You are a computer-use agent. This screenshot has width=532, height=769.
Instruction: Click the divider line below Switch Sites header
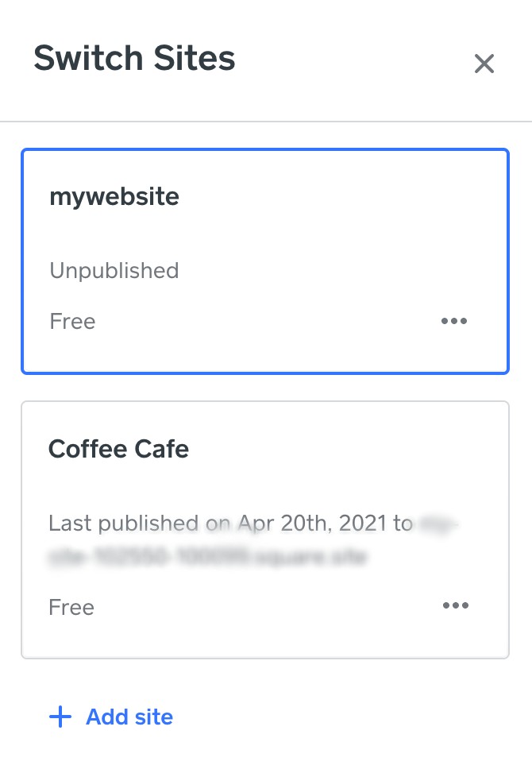point(266,122)
